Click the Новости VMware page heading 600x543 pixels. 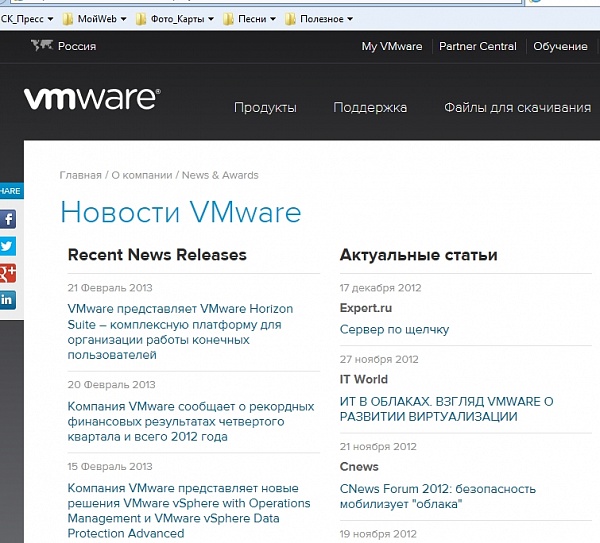tap(181, 212)
